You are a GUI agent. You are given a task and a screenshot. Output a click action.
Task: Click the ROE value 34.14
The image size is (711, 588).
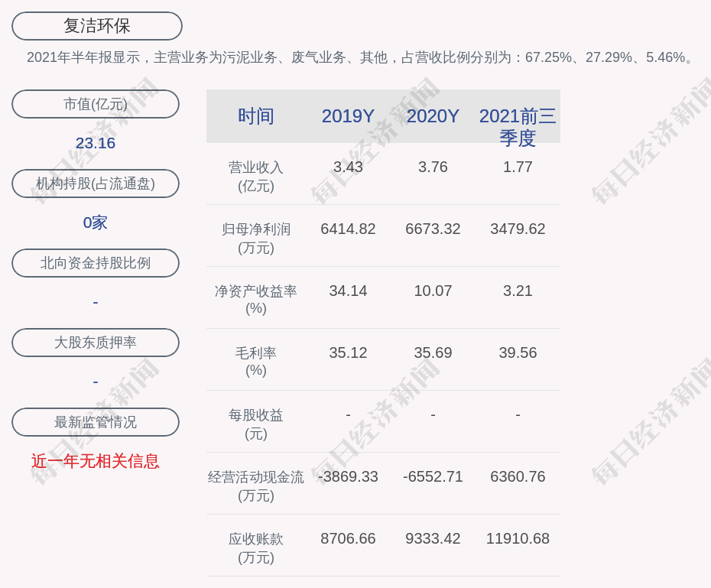348,291
